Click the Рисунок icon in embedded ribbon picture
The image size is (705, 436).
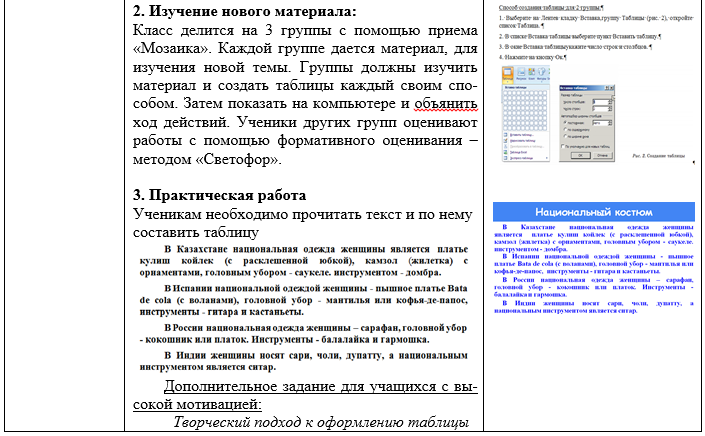coord(521,74)
